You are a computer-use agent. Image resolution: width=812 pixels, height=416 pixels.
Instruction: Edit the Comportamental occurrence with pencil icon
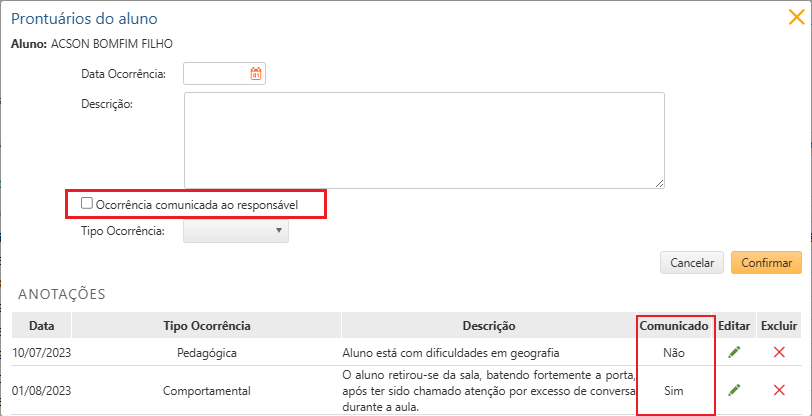(x=734, y=390)
